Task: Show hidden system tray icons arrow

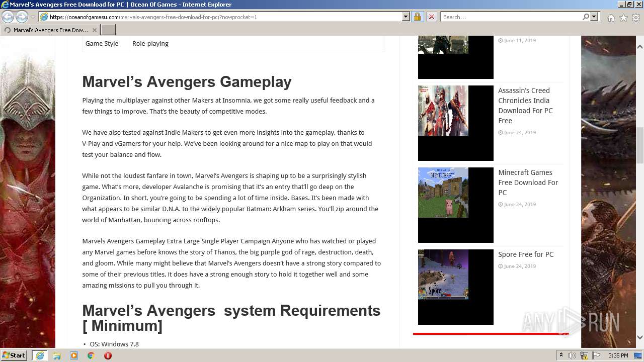Action: 561,355
